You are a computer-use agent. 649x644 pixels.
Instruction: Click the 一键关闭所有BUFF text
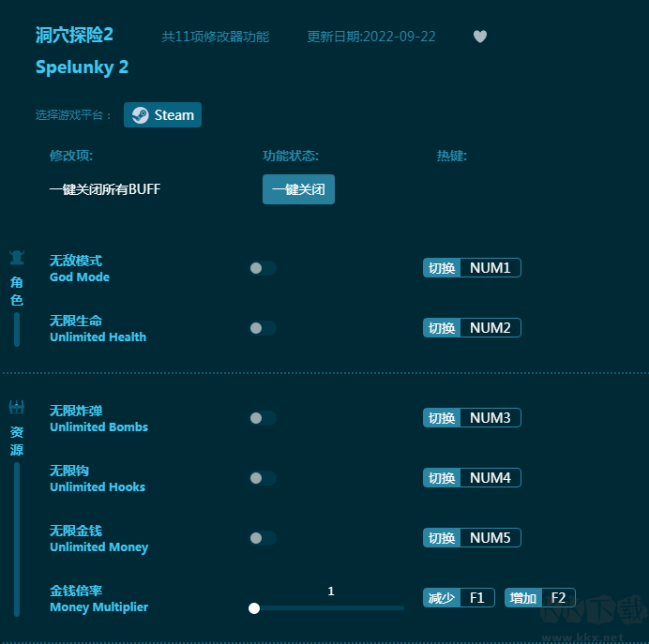click(x=105, y=189)
